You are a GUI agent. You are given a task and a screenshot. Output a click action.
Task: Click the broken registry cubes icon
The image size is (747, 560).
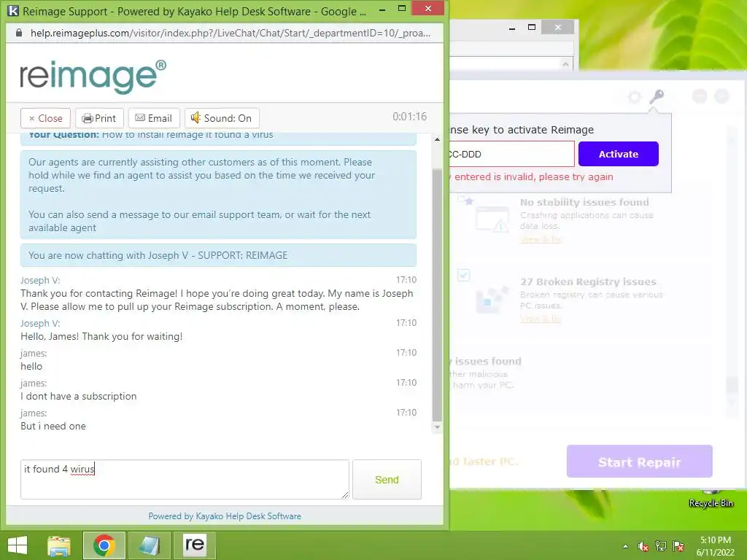point(492,299)
